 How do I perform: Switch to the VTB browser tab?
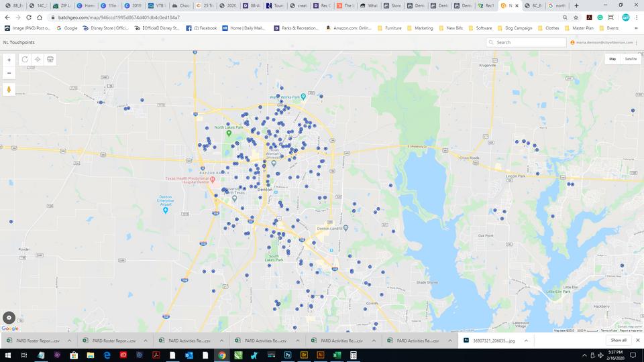point(158,6)
